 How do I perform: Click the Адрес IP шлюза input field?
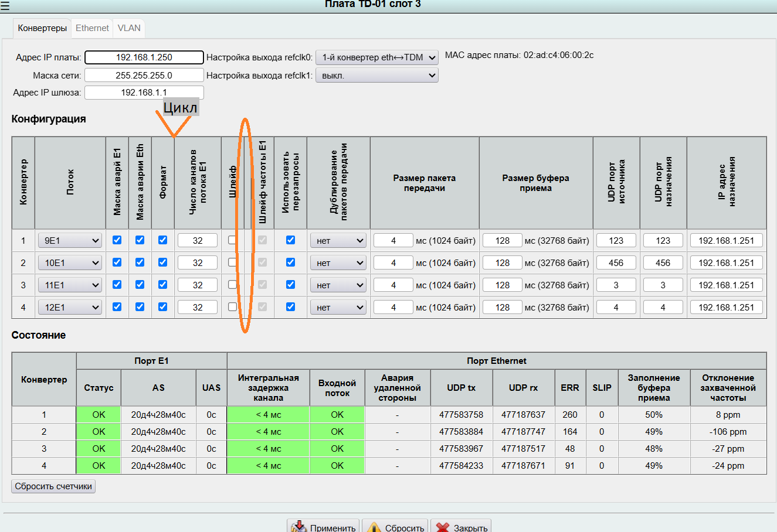click(x=144, y=93)
